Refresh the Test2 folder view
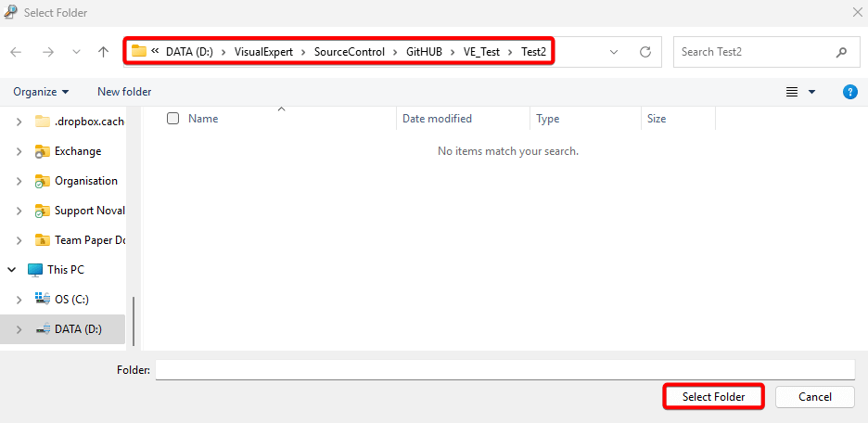This screenshot has height=423, width=868. tap(645, 52)
